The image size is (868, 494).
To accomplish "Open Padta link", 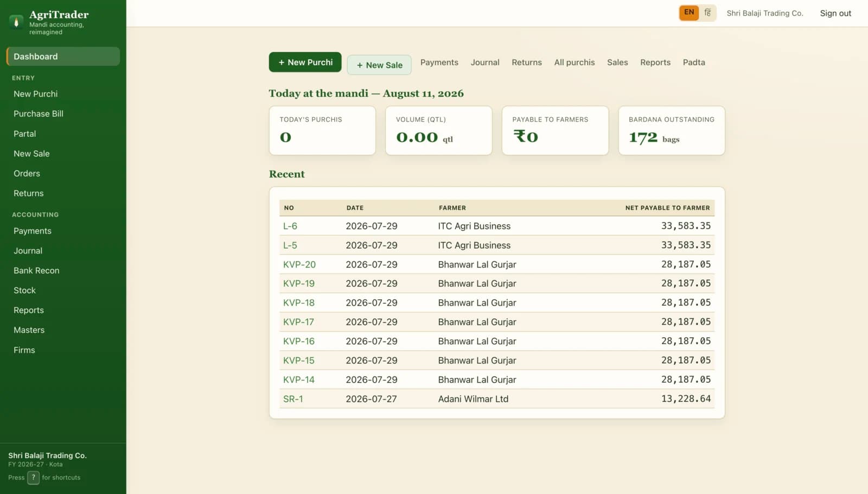I will 694,62.
